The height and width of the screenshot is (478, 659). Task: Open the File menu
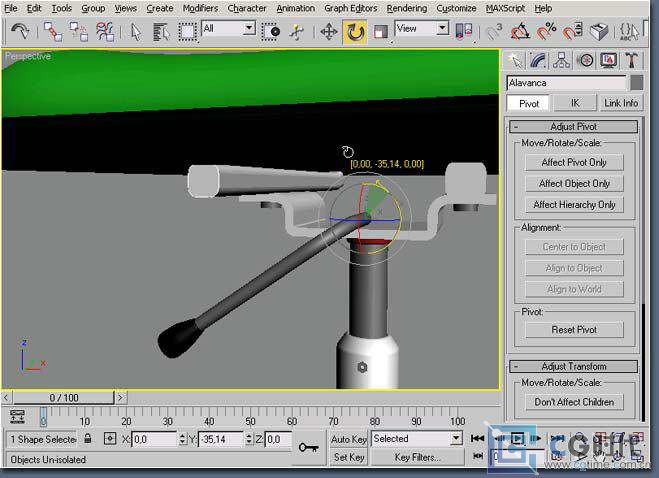pyautogui.click(x=11, y=8)
